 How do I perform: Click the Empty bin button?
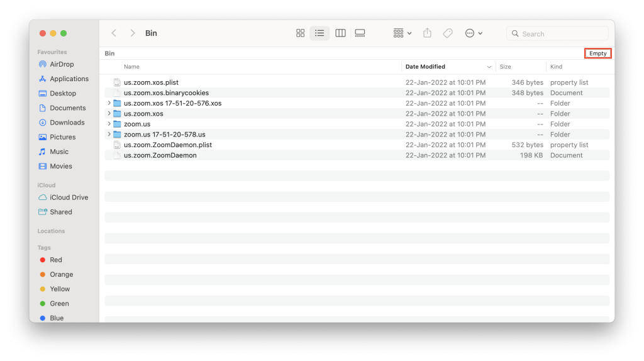(597, 53)
